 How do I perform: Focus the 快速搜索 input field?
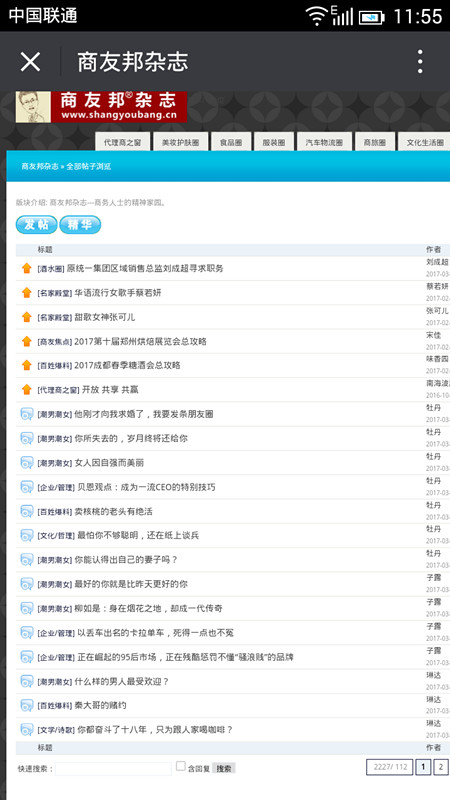pos(113,768)
